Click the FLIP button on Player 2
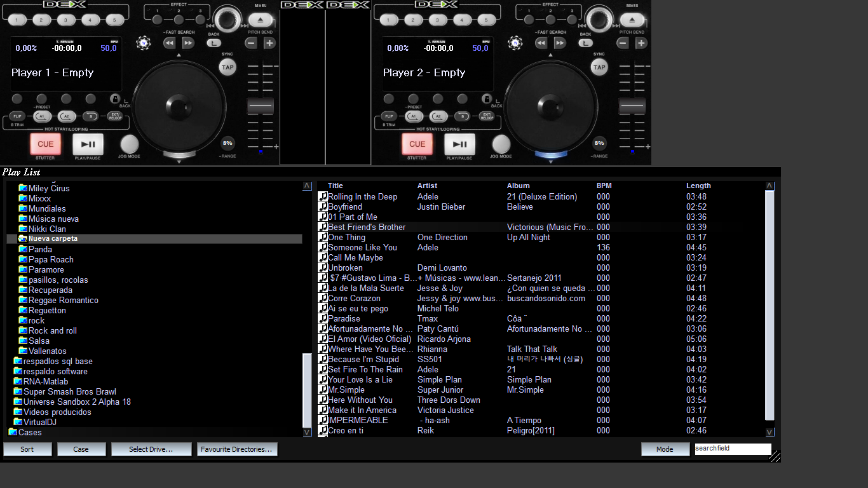This screenshot has width=868, height=488. (389, 116)
